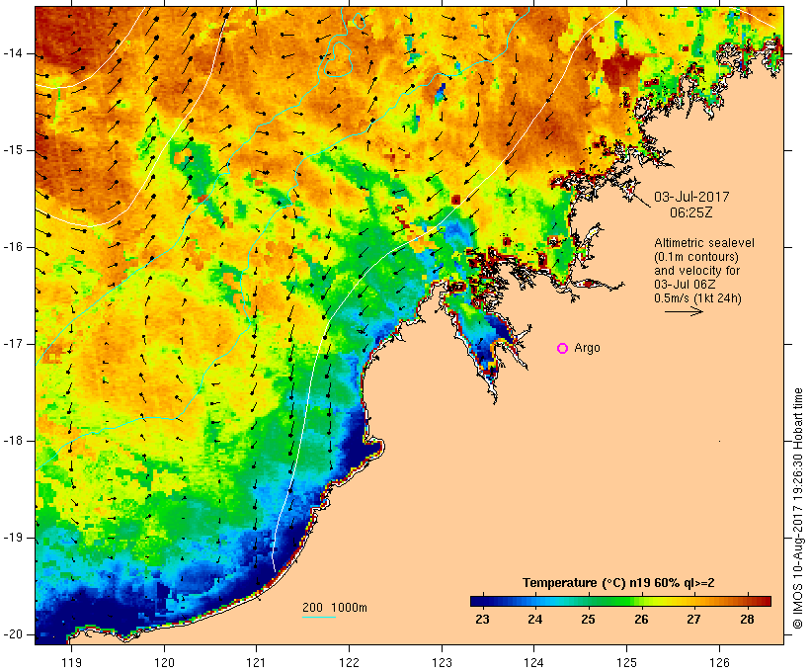The height and width of the screenshot is (672, 810).
Task: Click the 0.5m/s (1kt 24h) scale label
Action: point(697,298)
